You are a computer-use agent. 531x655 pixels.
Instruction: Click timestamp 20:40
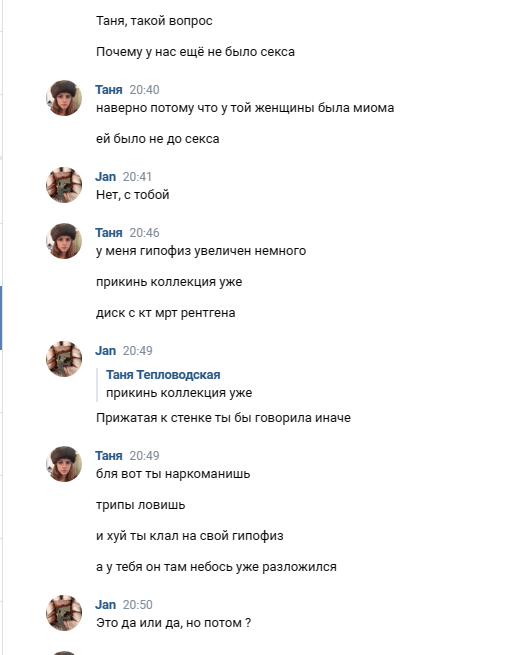click(144, 90)
